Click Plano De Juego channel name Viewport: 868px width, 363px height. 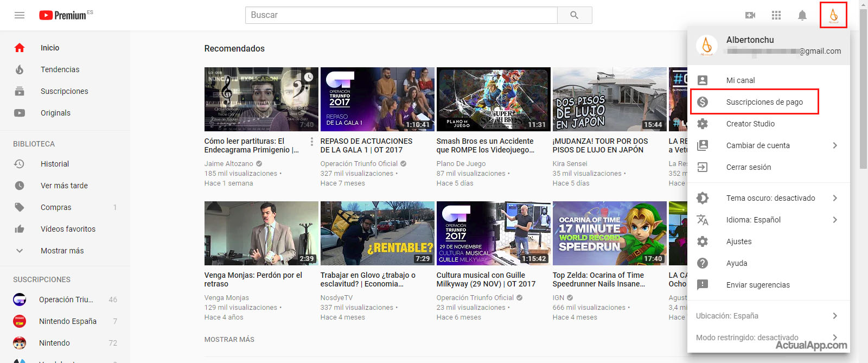click(x=461, y=164)
